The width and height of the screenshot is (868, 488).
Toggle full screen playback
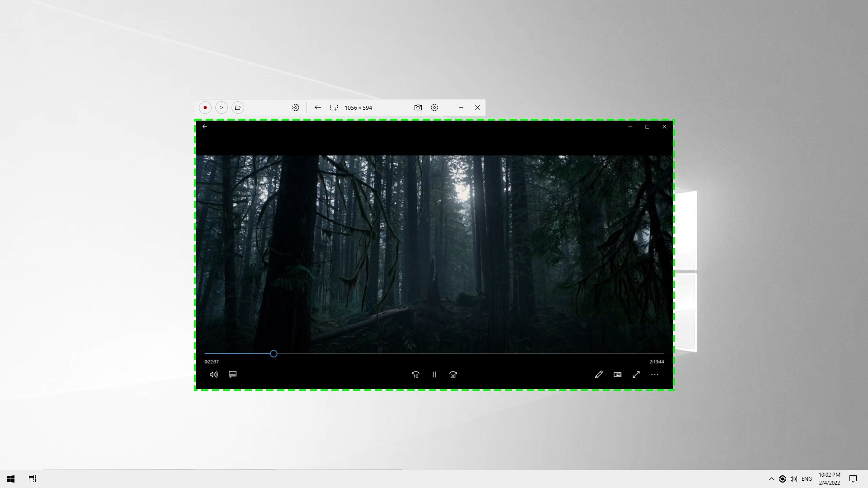(x=636, y=375)
